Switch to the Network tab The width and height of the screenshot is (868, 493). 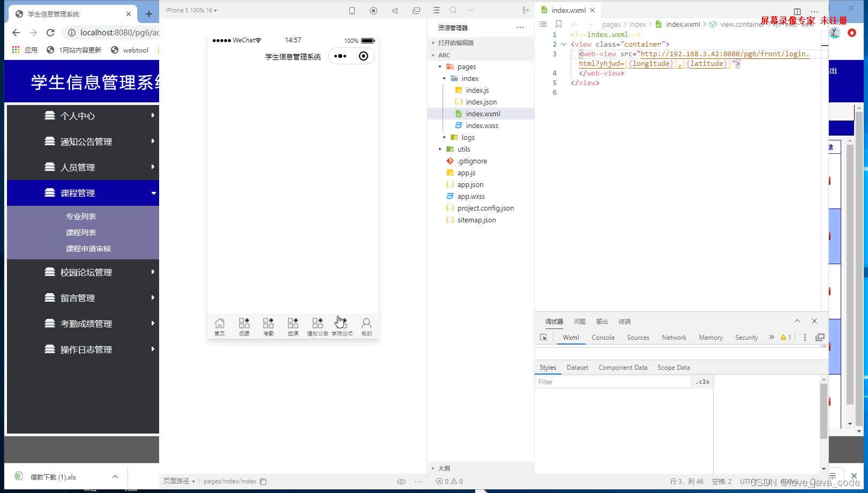(674, 338)
